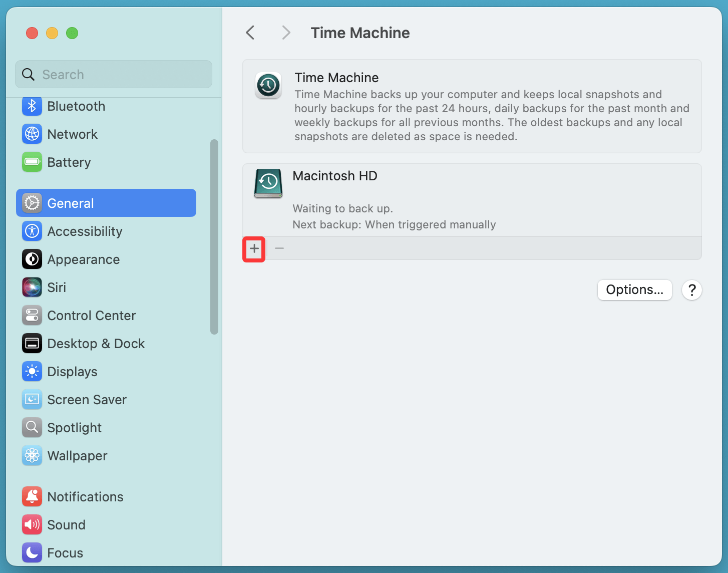The width and height of the screenshot is (728, 573).
Task: Click the sidebar vertical scrollbar
Action: (x=214, y=236)
